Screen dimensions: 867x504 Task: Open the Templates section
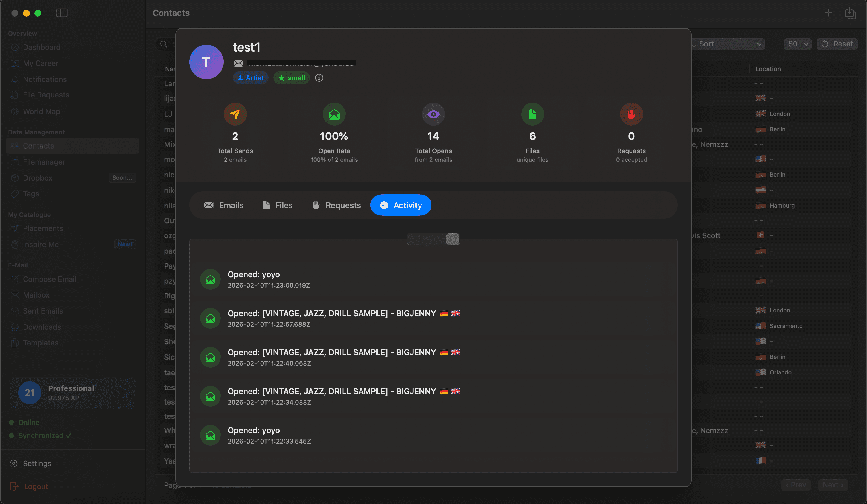pyautogui.click(x=40, y=343)
